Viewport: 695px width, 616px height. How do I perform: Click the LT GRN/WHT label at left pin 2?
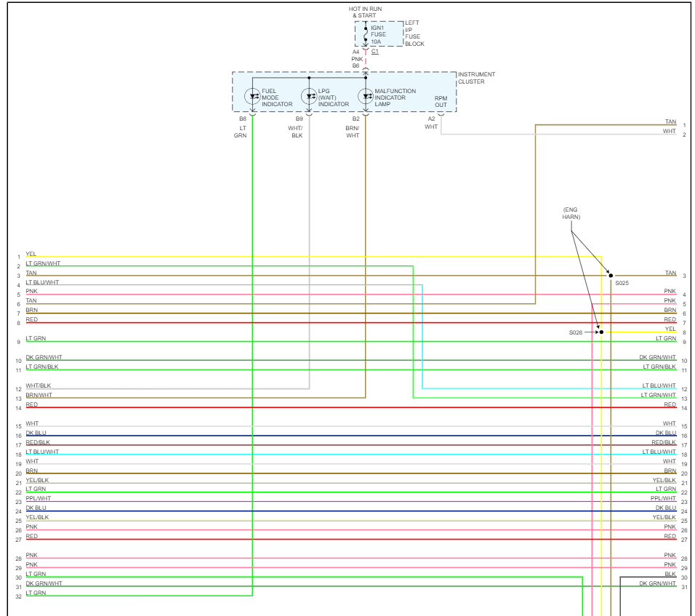43,263
